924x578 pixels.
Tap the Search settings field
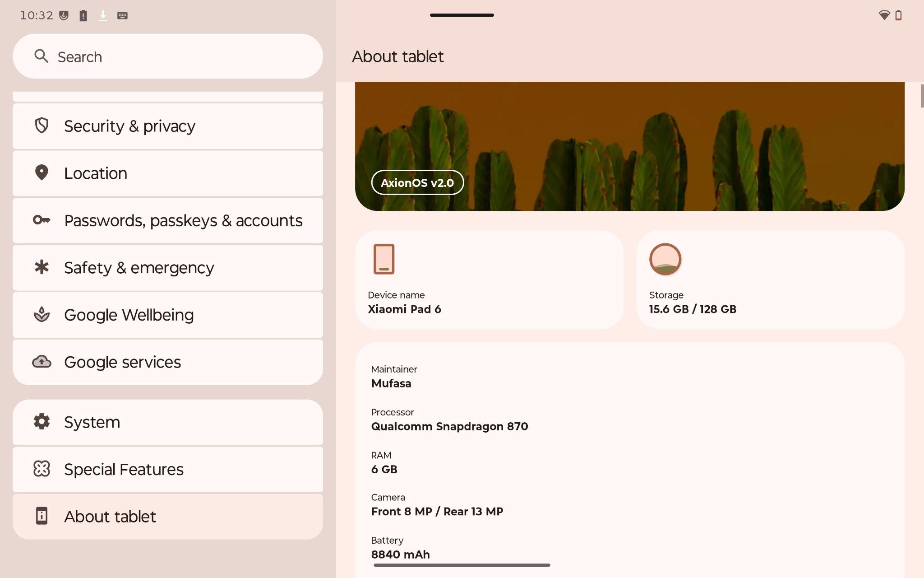(168, 56)
